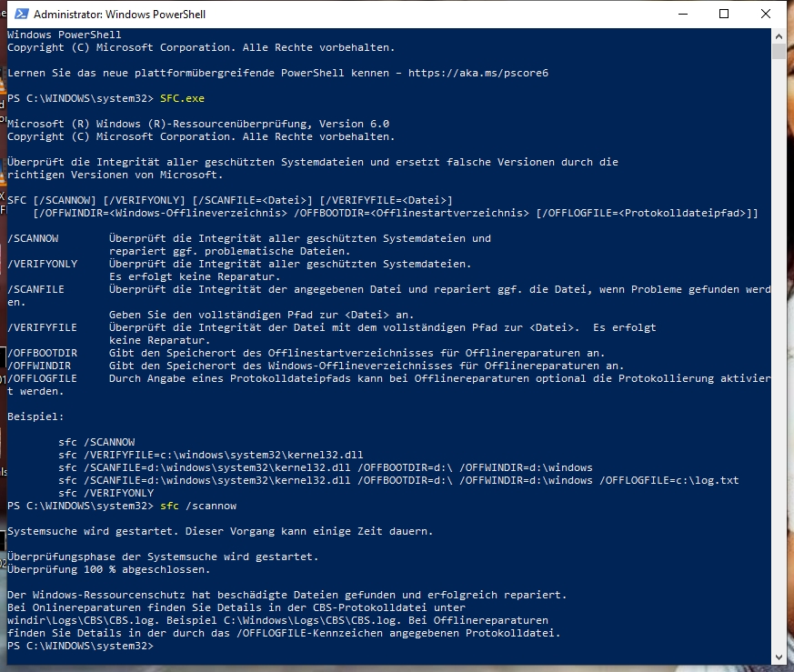
Task: Click the https://aka.ms/pscore6 URL text
Action: click(478, 73)
